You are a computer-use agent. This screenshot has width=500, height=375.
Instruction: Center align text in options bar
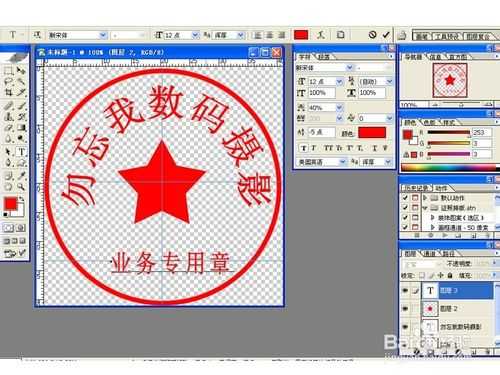270,35
